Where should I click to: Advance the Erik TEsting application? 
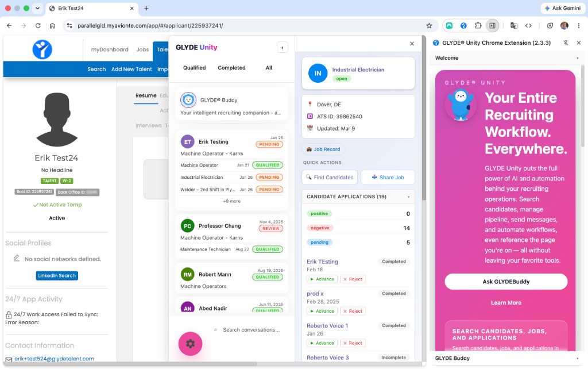coord(322,279)
